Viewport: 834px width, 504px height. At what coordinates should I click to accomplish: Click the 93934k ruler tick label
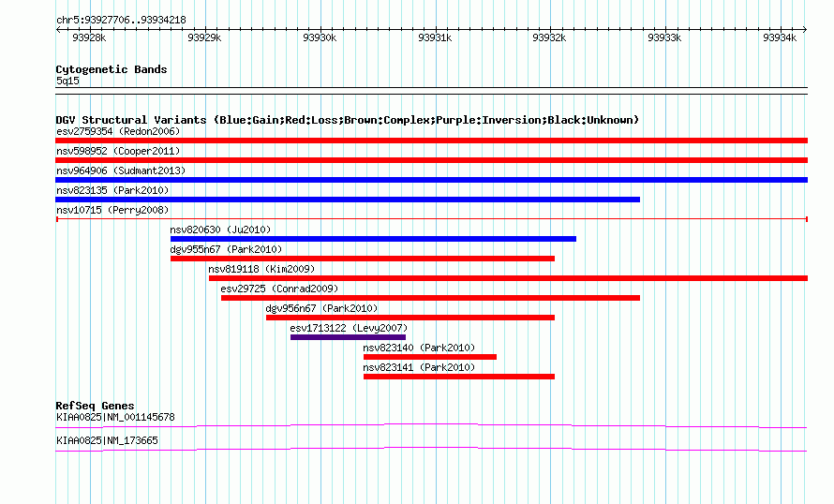point(780,37)
